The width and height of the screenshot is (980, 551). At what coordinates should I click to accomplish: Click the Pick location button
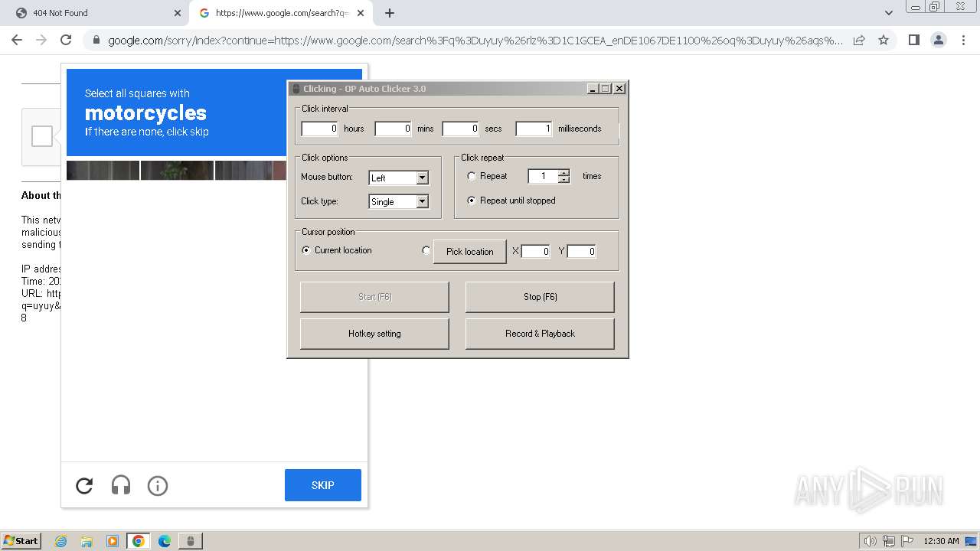470,251
